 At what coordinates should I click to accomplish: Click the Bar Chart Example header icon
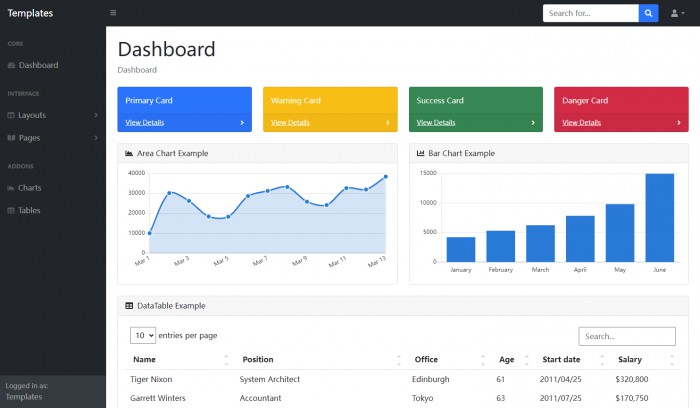(420, 154)
